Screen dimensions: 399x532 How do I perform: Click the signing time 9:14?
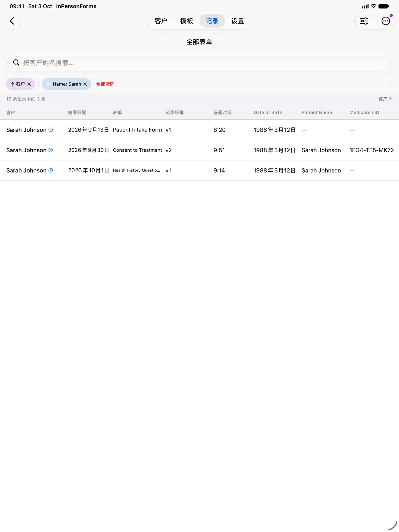coord(219,170)
